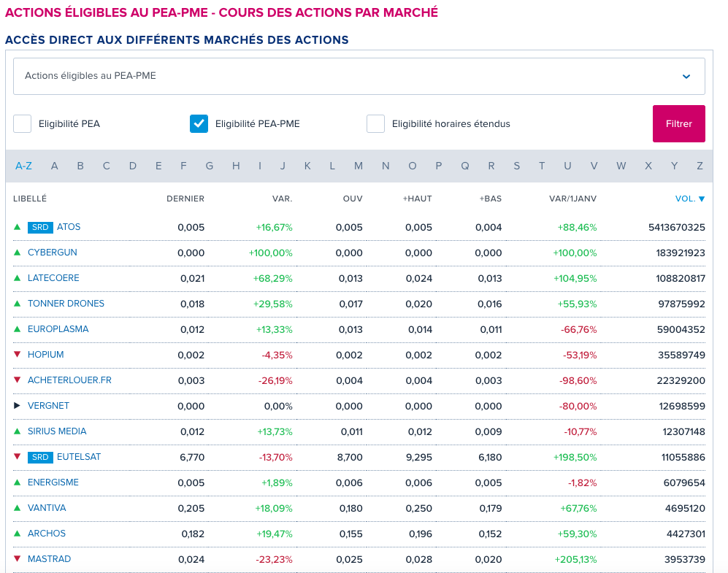Filter stocks by letter M

pos(358,166)
